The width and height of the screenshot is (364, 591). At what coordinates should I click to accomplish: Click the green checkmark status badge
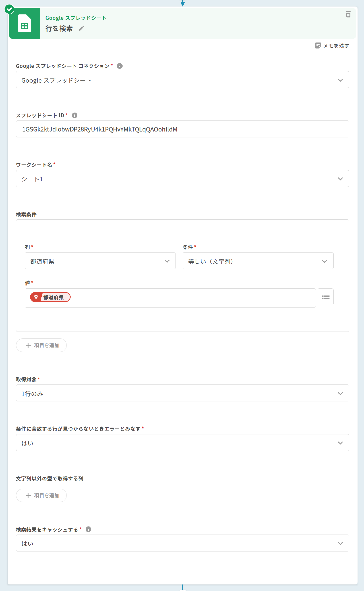(9, 9)
